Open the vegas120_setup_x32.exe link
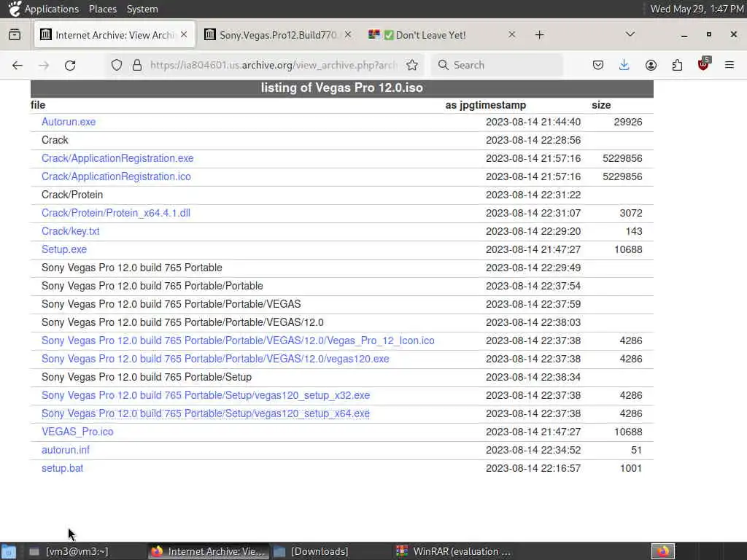This screenshot has width=747, height=560. [x=206, y=395]
